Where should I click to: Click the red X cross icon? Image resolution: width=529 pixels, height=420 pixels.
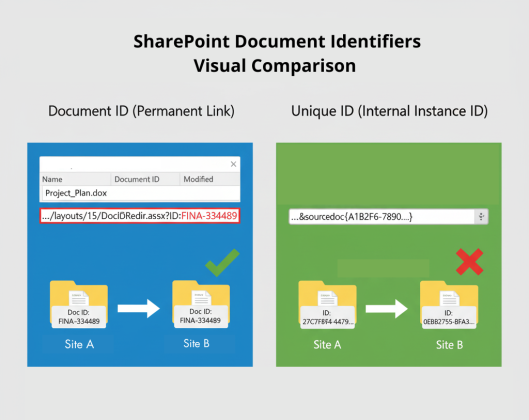tap(470, 262)
